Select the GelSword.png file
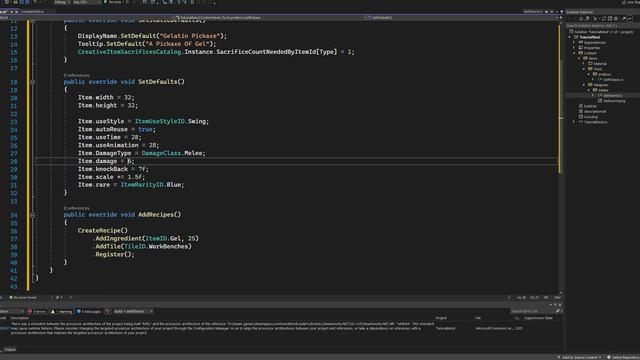Screen dimensions: 640x360 point(611,100)
